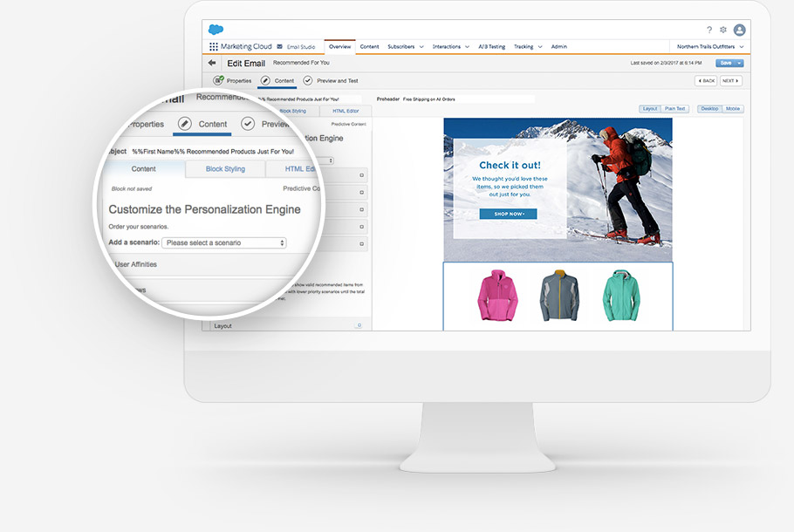Viewport: 794px width, 532px height.
Task: Click the Marketing Cloud title
Action: coord(246,46)
